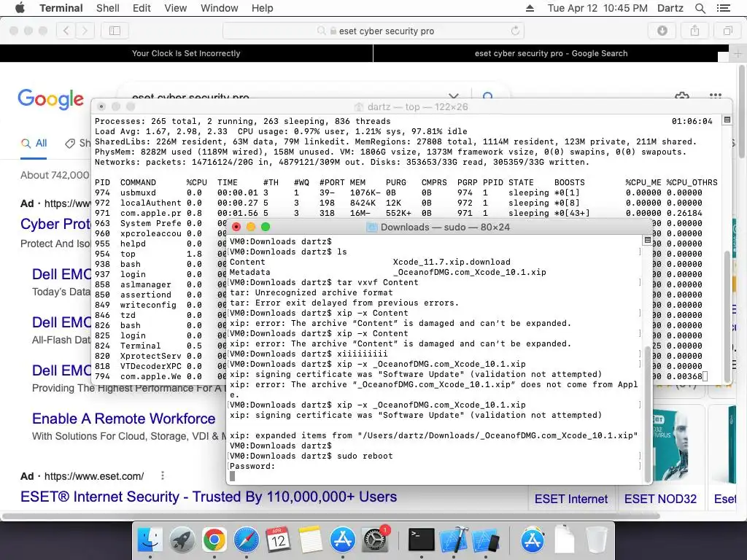747x560 pixels.
Task: Minimize the Downloads terminal window
Action: [x=251, y=227]
